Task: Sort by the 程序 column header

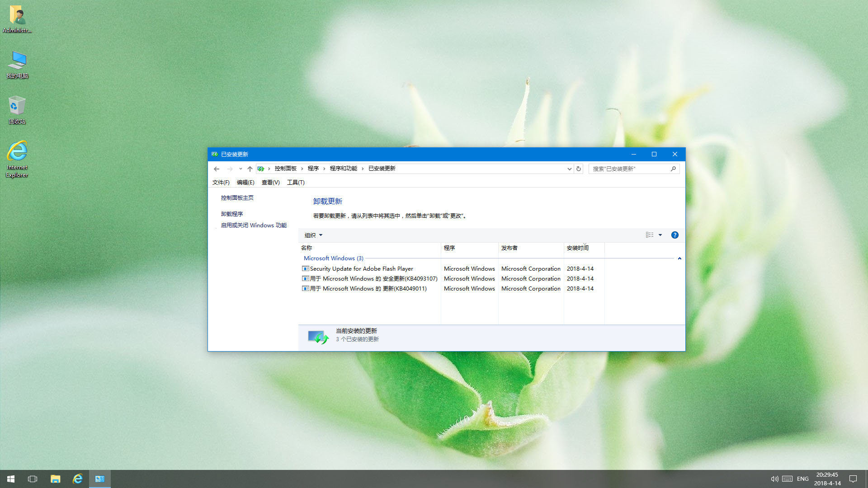Action: pos(470,248)
